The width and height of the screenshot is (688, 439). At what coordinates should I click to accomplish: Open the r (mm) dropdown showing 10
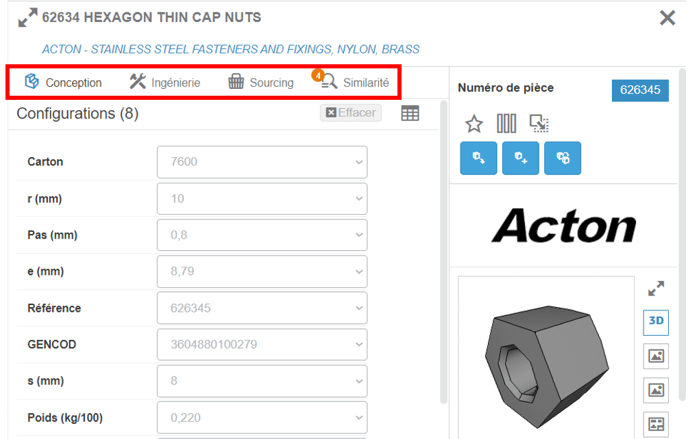[x=262, y=199]
